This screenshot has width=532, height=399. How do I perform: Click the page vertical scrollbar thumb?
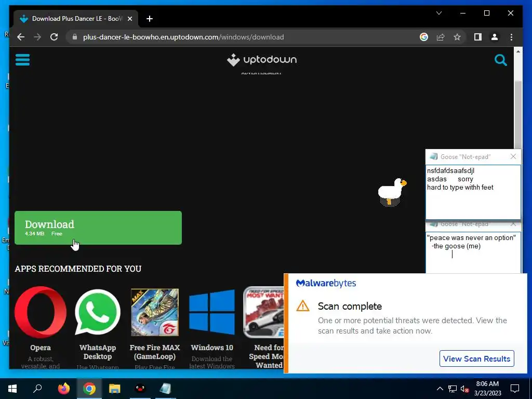coord(518,114)
